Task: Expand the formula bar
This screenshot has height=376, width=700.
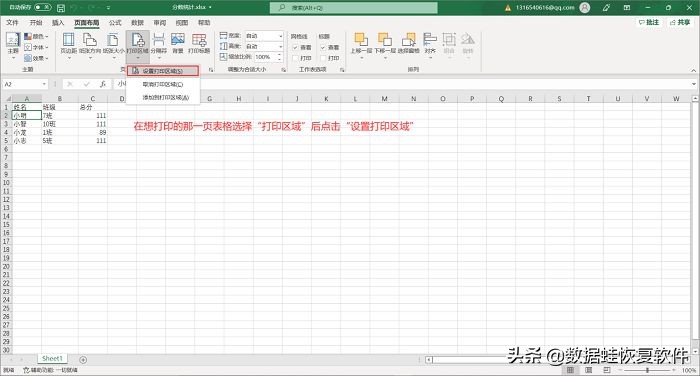Action: click(x=694, y=84)
